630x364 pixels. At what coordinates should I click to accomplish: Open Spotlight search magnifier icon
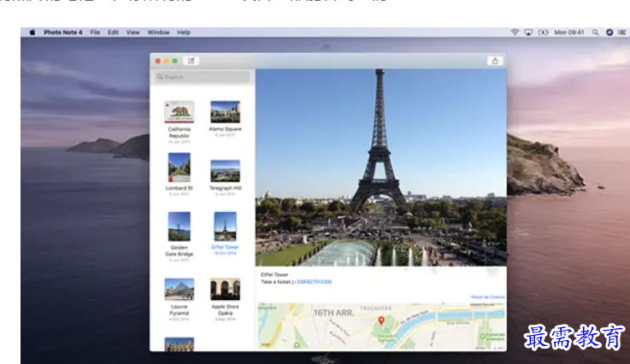pos(596,32)
